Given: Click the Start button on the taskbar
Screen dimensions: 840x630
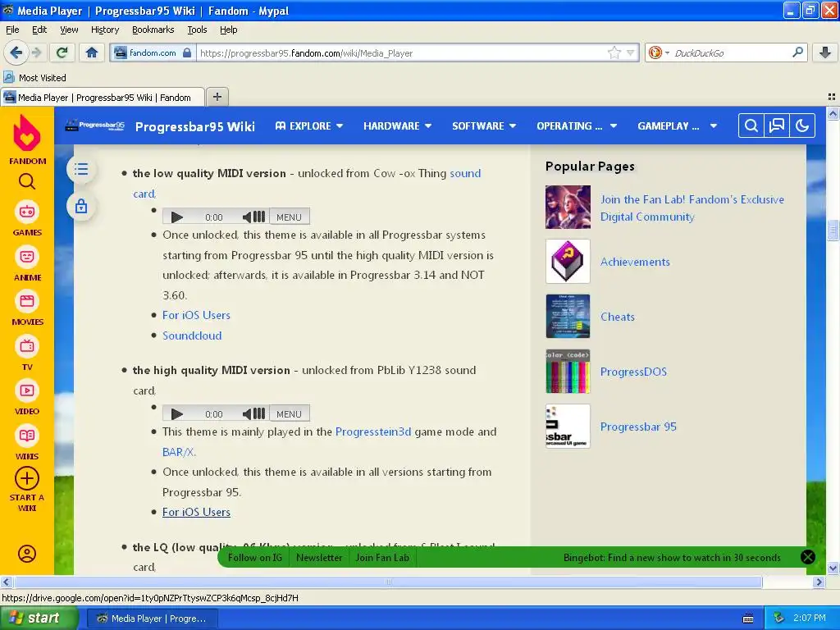Looking at the screenshot, I should 39,619.
